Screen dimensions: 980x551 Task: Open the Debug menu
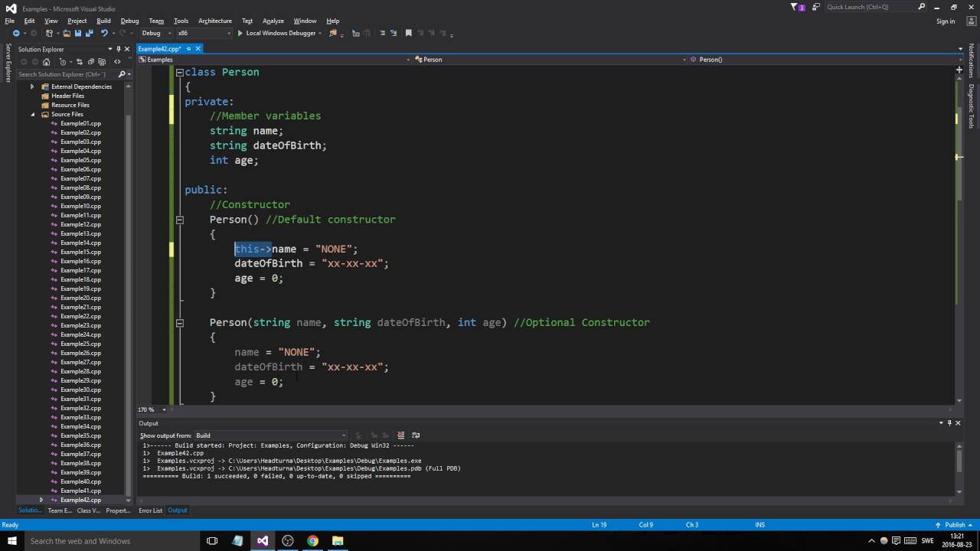[x=129, y=21]
